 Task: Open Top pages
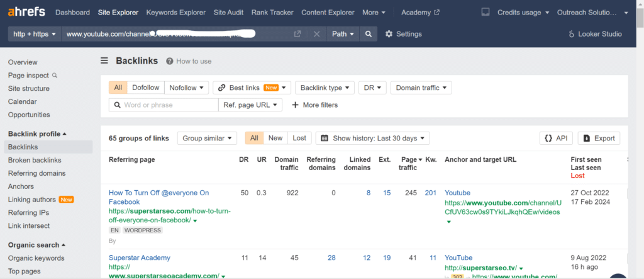25,271
